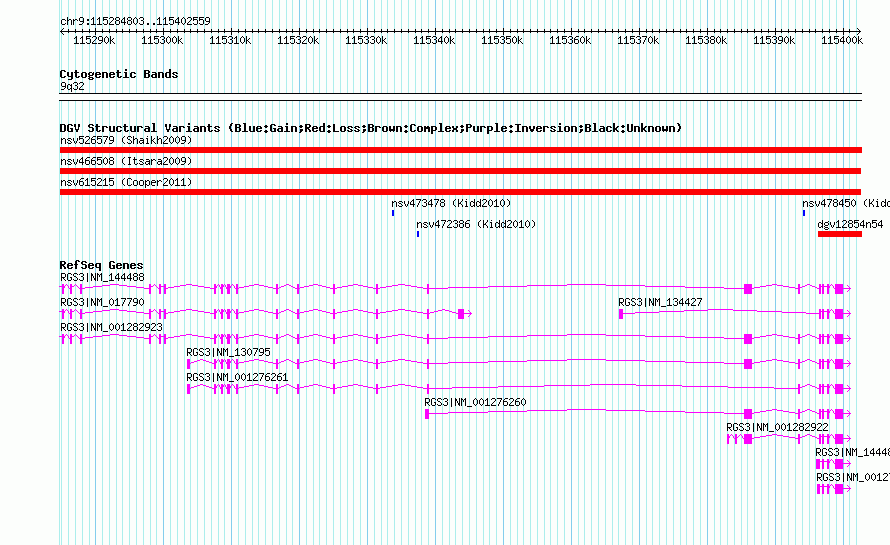
Task: Click the blue gain marker under nsv473478
Action: coord(393,213)
